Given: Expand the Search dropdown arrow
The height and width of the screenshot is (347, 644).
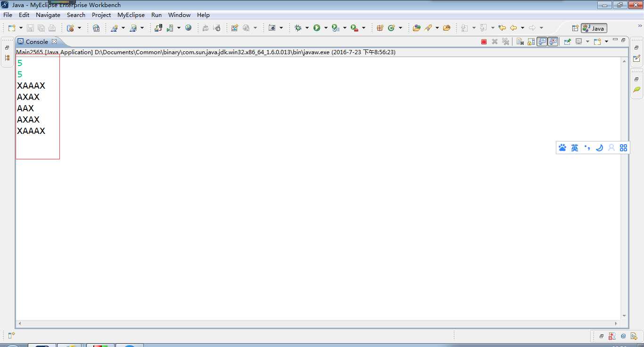Looking at the screenshot, I should point(437,28).
